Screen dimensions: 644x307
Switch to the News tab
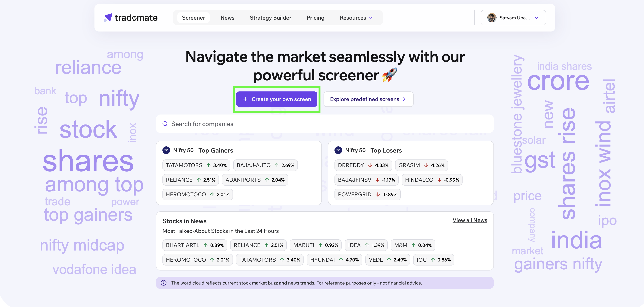tap(227, 18)
